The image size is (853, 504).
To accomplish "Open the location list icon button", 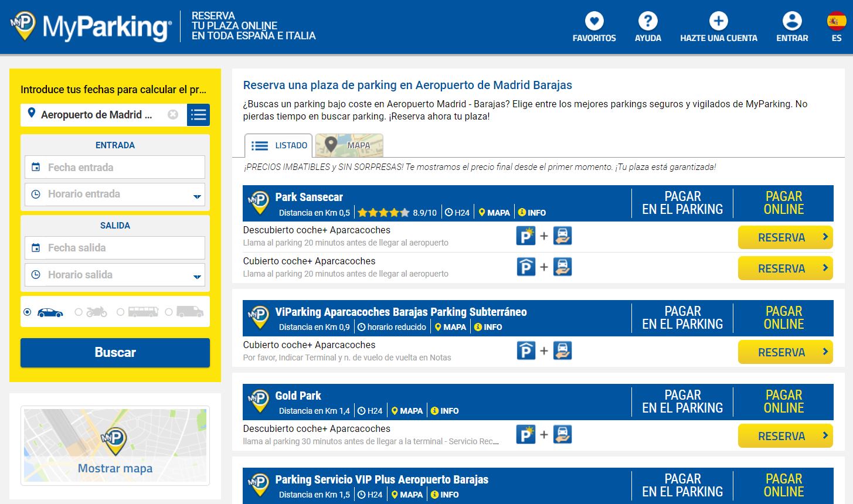I will (x=198, y=115).
